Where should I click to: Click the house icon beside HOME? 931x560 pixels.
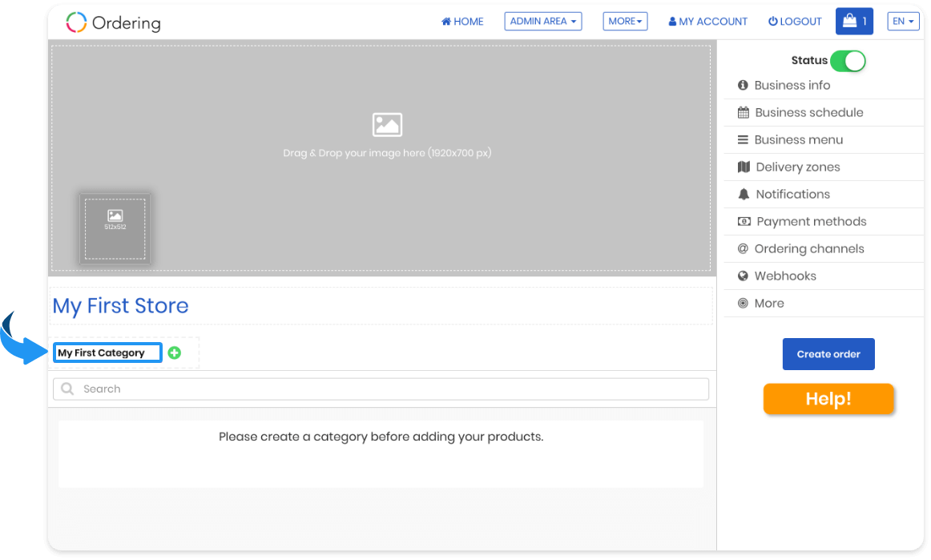pyautogui.click(x=446, y=22)
